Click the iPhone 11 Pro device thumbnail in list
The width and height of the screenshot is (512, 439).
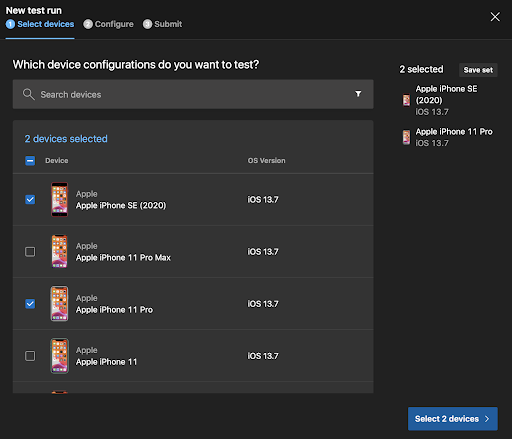point(59,304)
